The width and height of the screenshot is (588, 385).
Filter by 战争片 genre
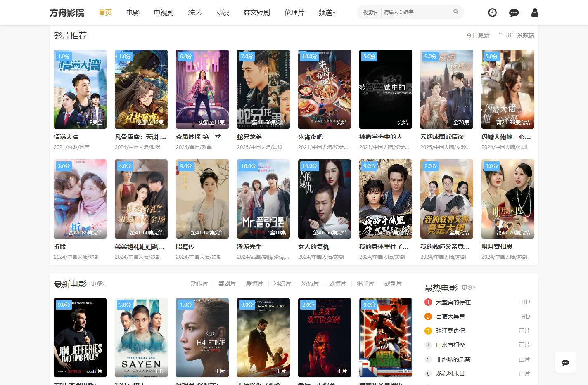(x=393, y=283)
